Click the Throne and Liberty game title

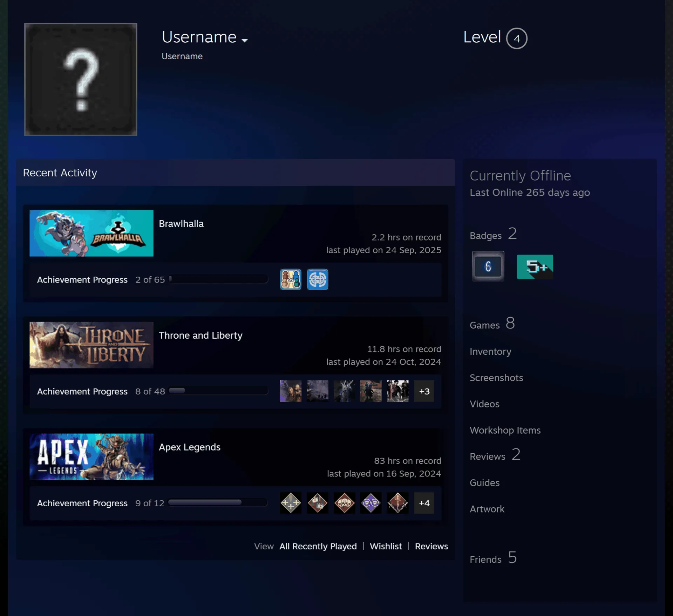[200, 336]
